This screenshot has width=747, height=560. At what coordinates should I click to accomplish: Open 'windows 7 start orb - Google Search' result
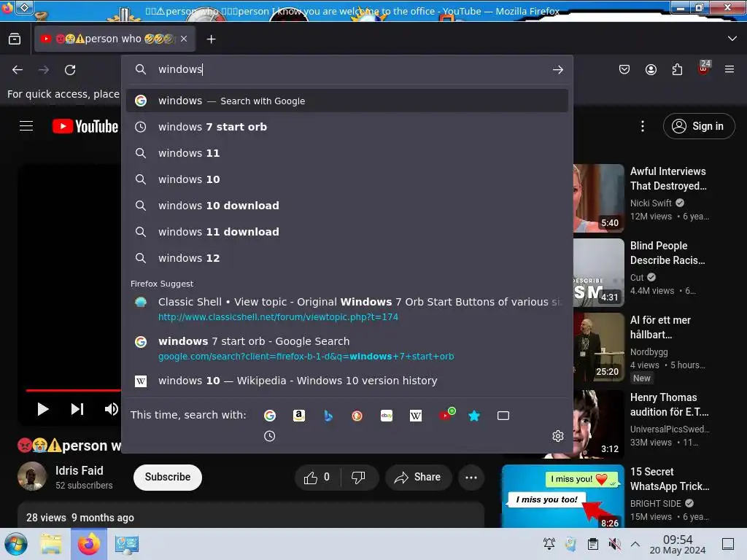[347, 349]
